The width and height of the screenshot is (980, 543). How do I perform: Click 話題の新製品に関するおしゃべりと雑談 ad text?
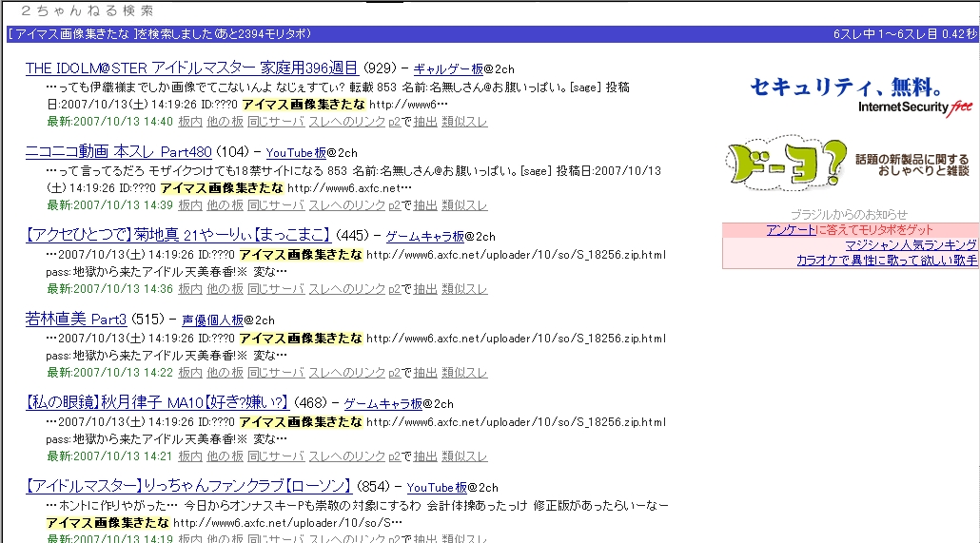click(x=911, y=165)
